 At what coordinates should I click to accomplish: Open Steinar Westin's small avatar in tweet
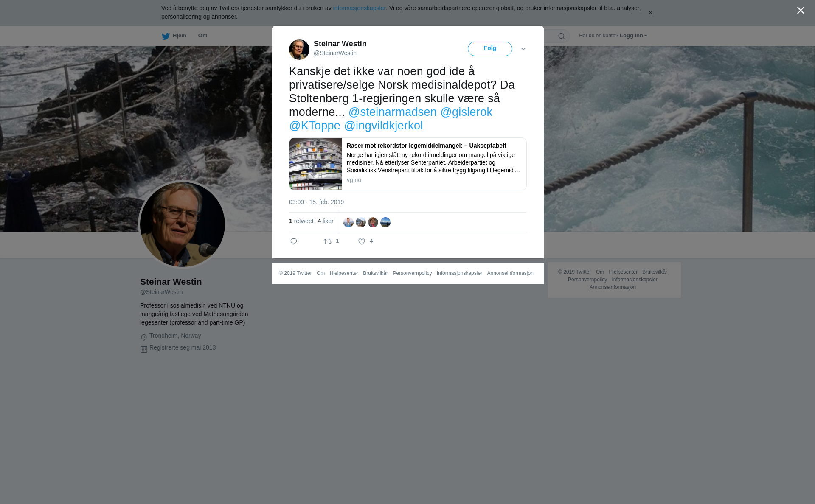tap(299, 50)
